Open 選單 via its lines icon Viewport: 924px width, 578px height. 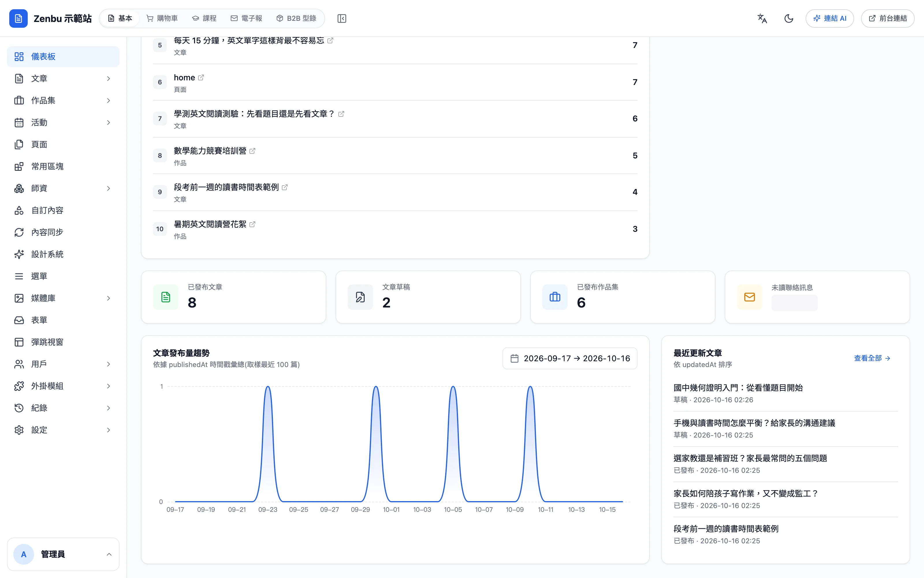[x=19, y=276]
